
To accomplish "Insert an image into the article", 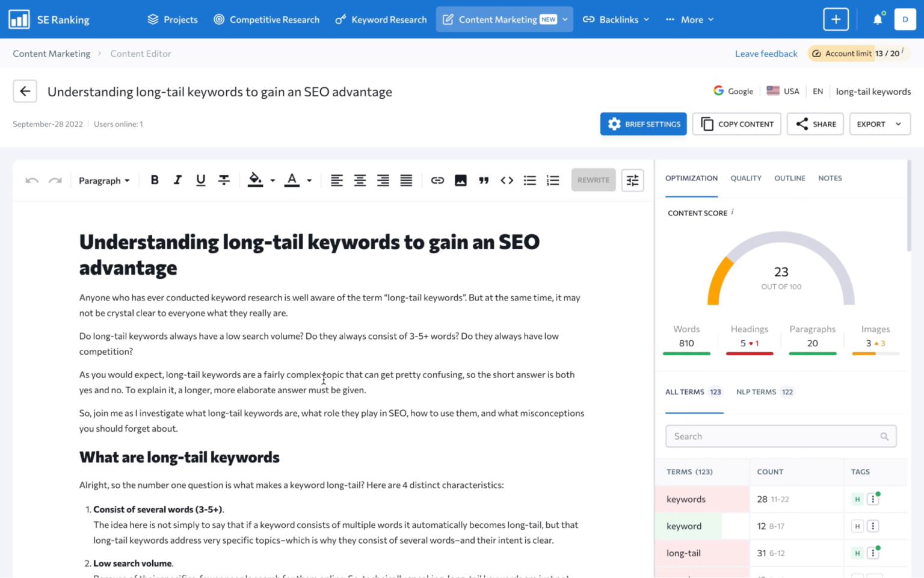I will point(460,179).
